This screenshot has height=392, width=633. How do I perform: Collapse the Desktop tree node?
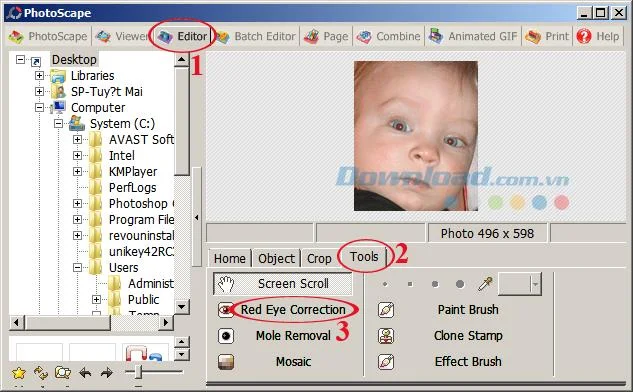point(20,60)
